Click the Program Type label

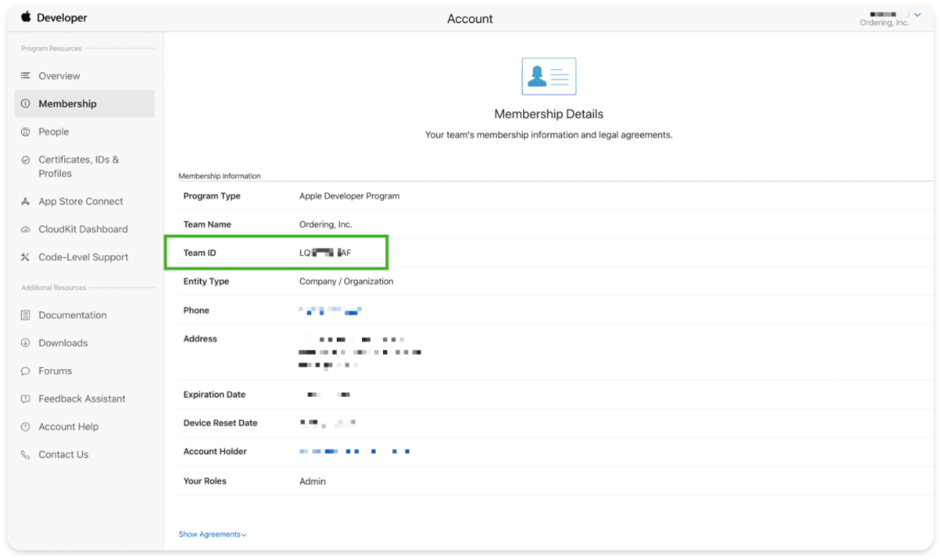(x=211, y=196)
